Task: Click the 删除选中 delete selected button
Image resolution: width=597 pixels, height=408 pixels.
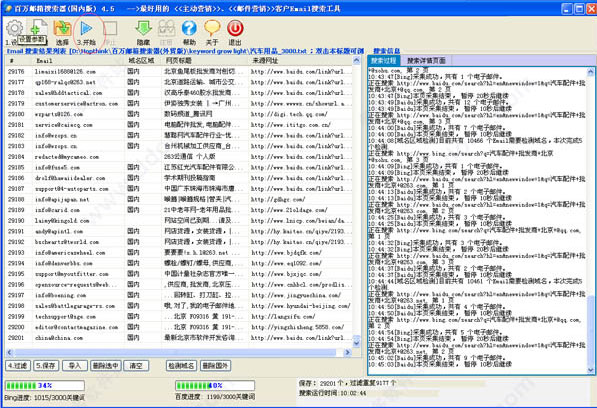Action: [x=105, y=366]
